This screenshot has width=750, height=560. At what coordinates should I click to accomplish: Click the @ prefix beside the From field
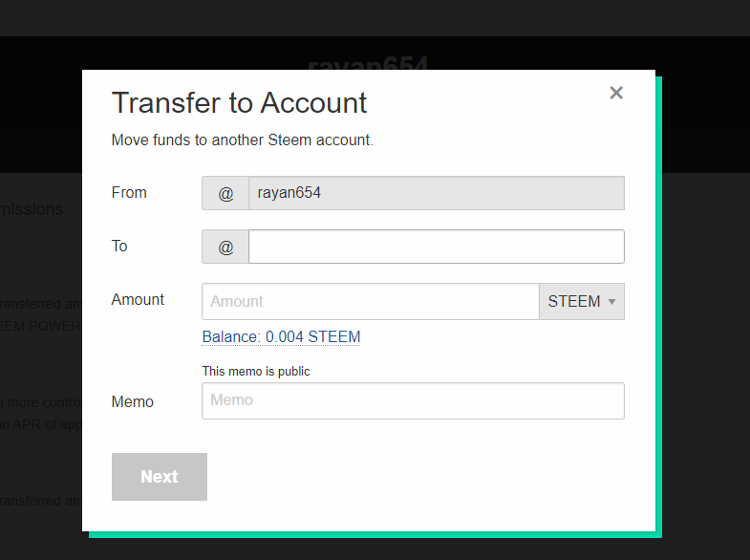click(225, 193)
